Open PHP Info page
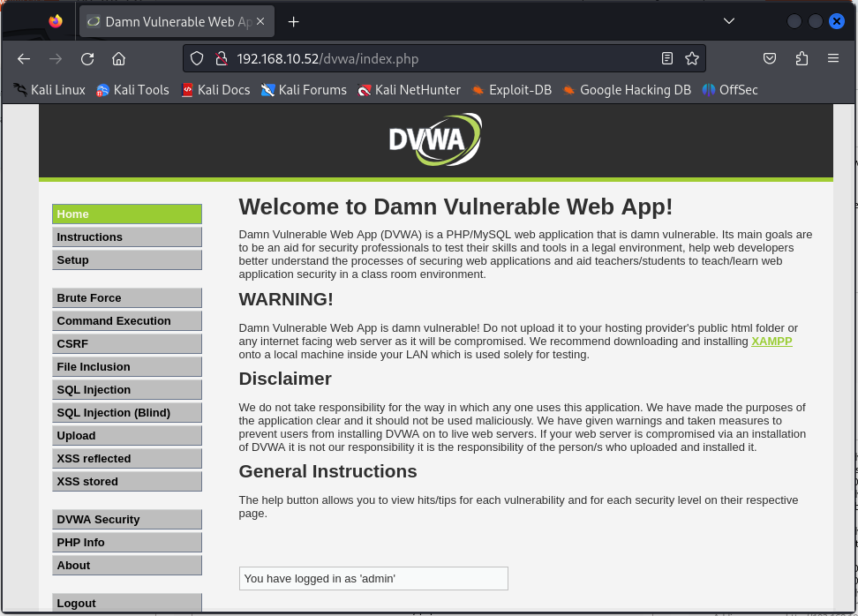Screen dimensions: 858x616 [127, 542]
